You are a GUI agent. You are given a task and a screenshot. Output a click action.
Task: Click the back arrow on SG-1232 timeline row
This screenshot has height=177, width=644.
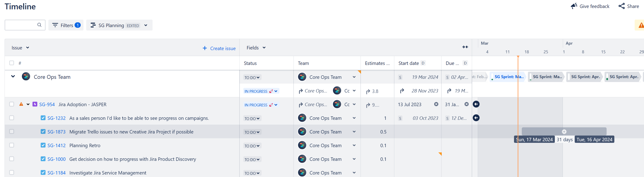point(476,118)
